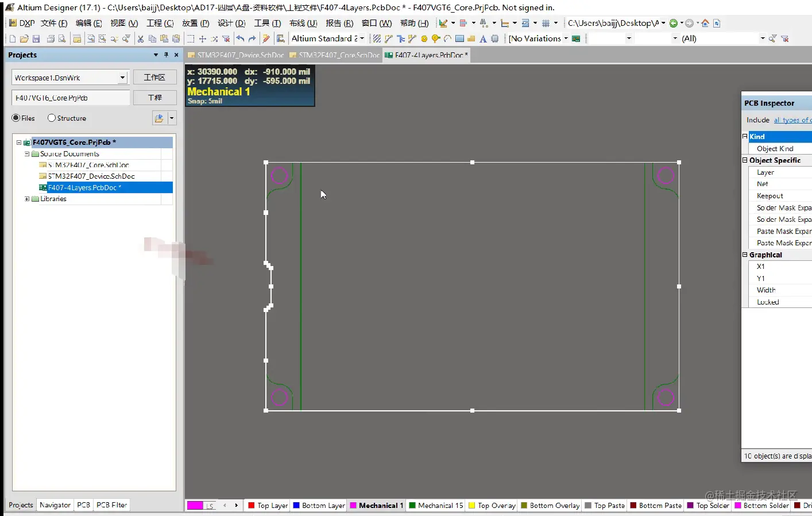Click the F407VGT6_Core.PrjPcb project field
The image size is (812, 516).
click(x=71, y=98)
